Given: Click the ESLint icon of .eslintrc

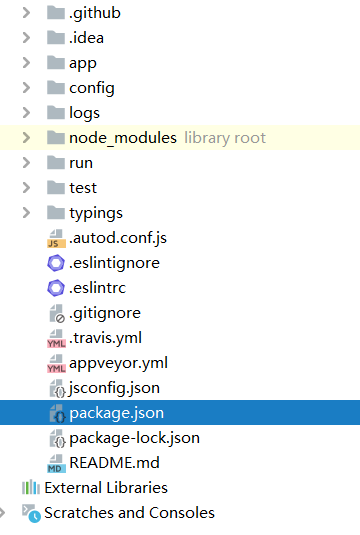Looking at the screenshot, I should (x=56, y=288).
